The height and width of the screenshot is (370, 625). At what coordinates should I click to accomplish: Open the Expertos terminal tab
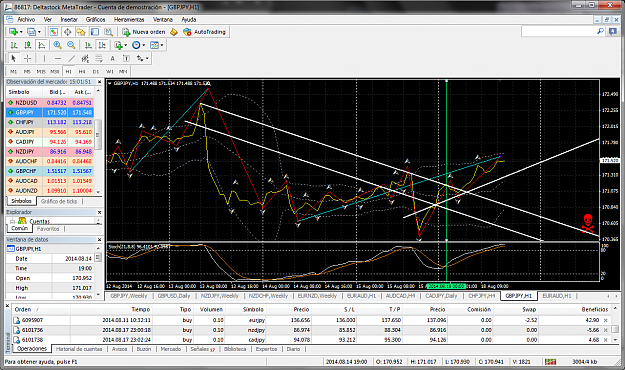tap(266, 349)
